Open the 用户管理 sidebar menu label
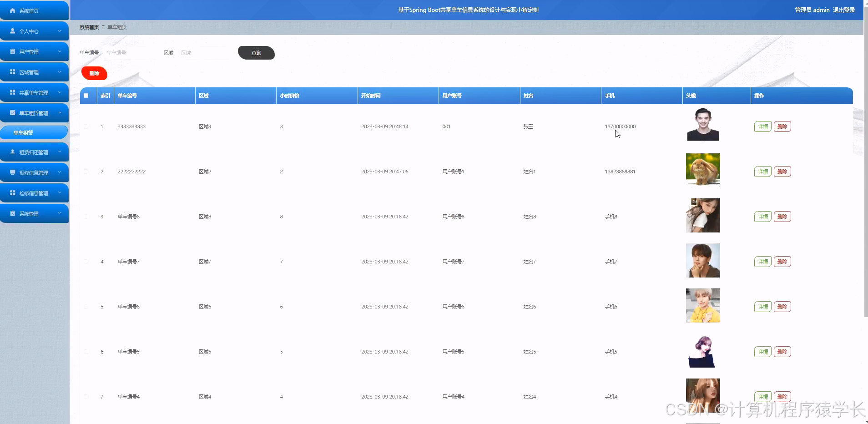This screenshot has height=424, width=868. coord(29,52)
